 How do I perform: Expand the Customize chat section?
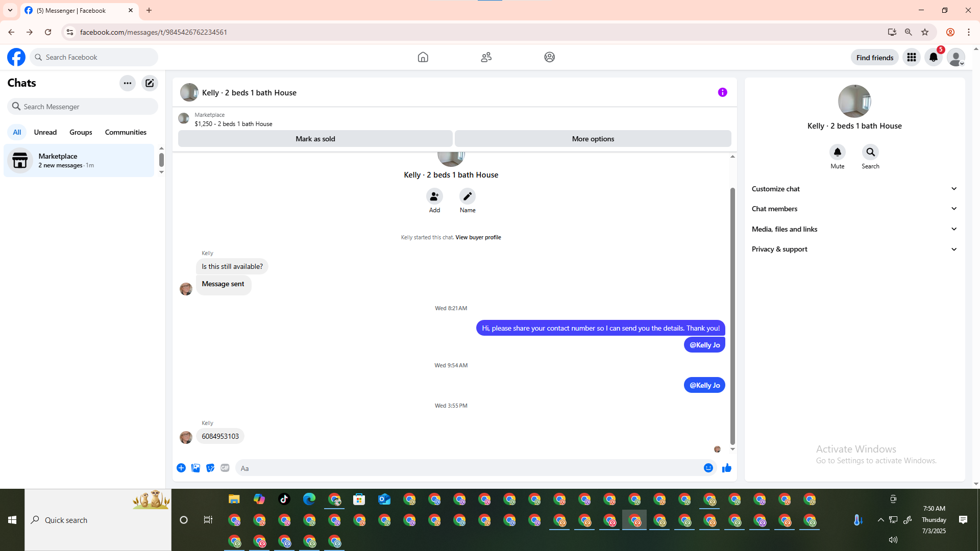pos(854,189)
